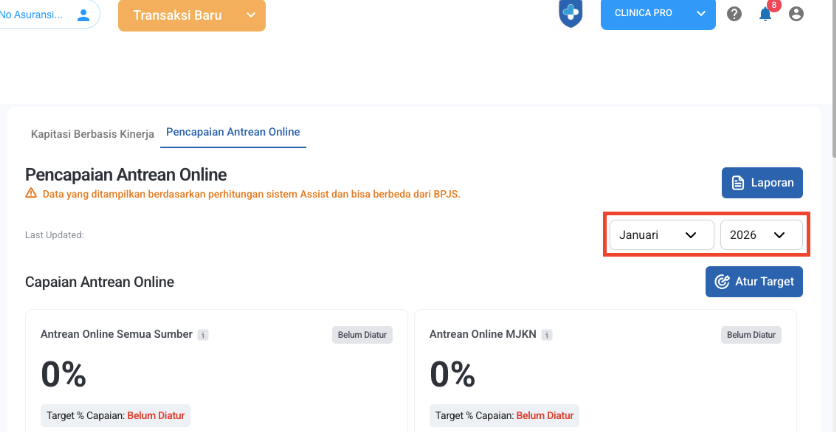Open the 2026 year dropdown
This screenshot has height=432, width=836.
click(760, 235)
